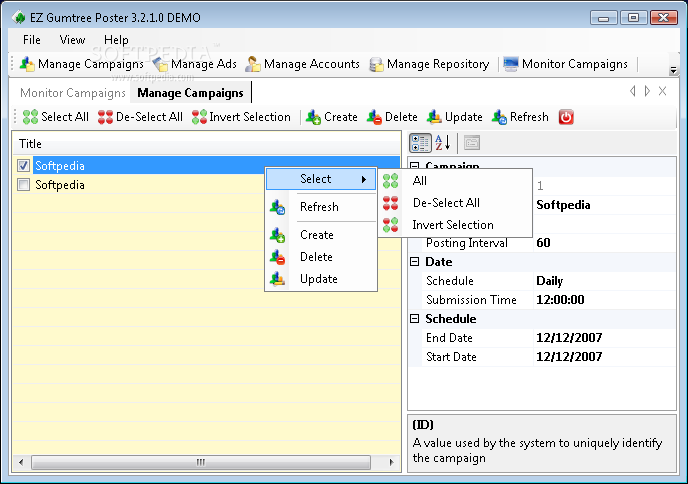The height and width of the screenshot is (484, 688).
Task: Click the scrollbar right arrow
Action: click(x=391, y=462)
